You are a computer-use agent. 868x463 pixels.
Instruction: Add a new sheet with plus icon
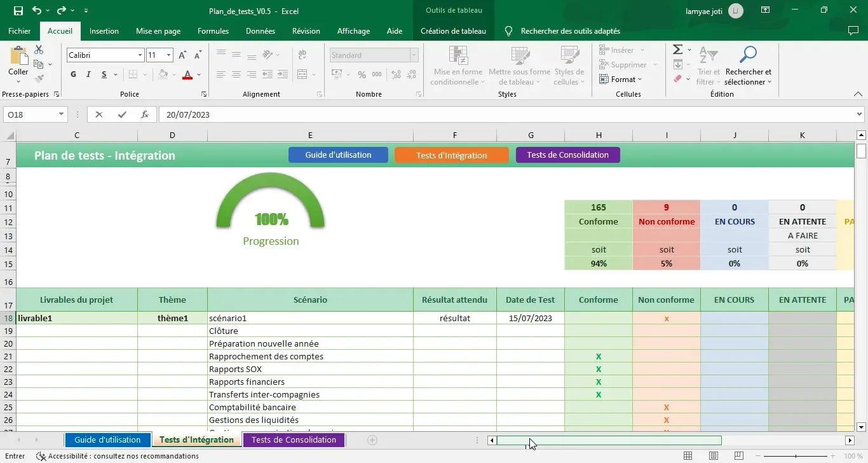(x=372, y=440)
